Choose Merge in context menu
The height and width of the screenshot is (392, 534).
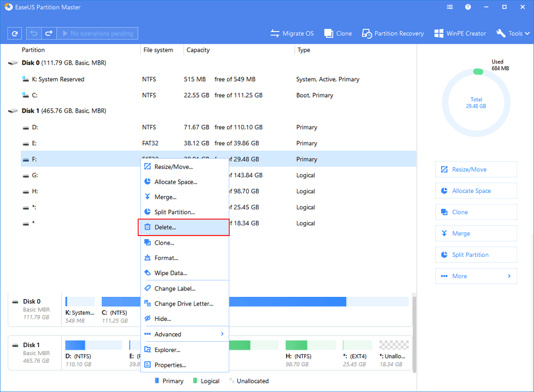(185, 197)
